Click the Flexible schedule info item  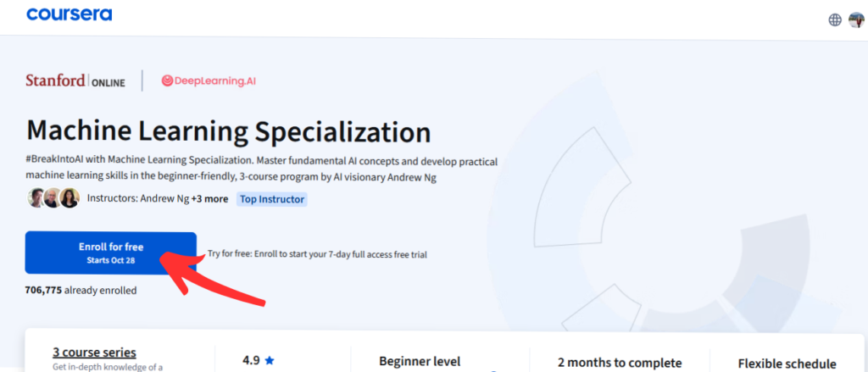tap(787, 363)
